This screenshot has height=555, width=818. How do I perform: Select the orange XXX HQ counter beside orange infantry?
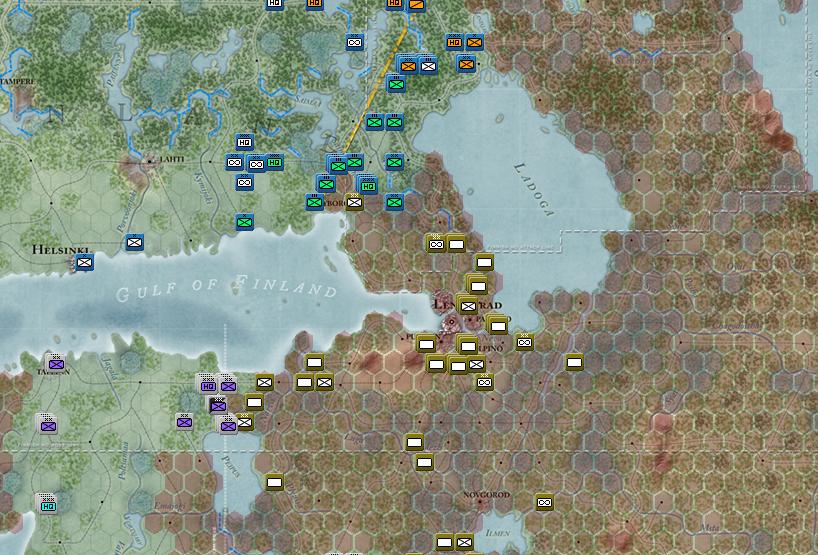point(454,42)
